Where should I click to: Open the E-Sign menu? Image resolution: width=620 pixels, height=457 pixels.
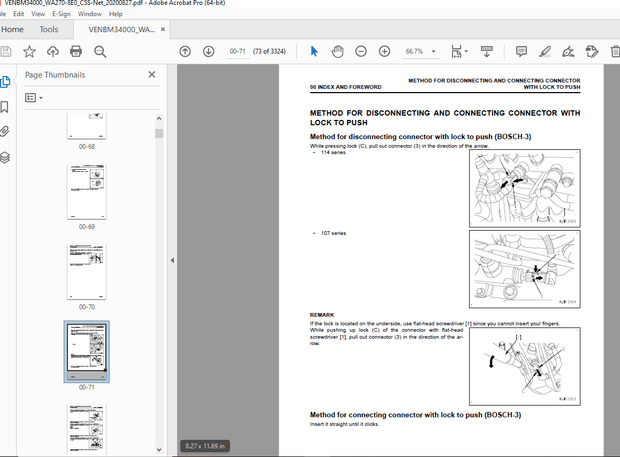tap(61, 14)
